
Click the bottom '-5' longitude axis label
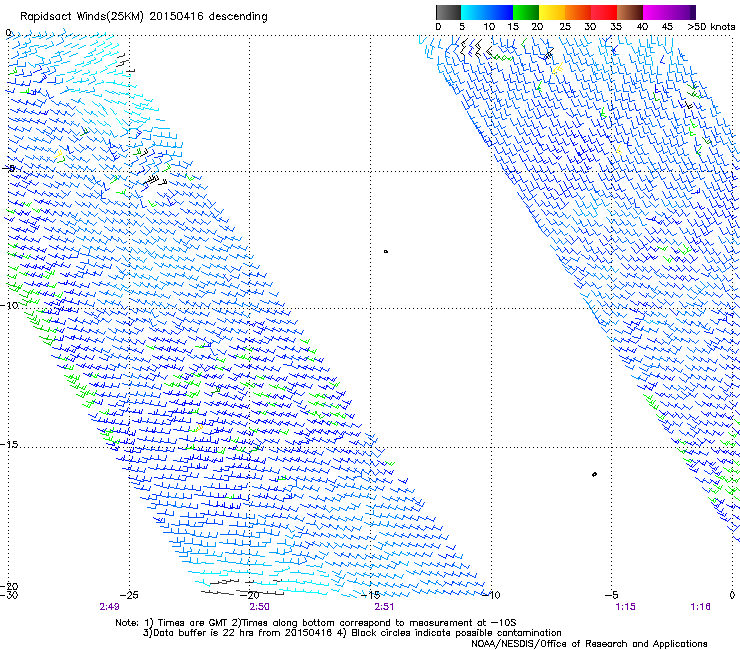[611, 595]
